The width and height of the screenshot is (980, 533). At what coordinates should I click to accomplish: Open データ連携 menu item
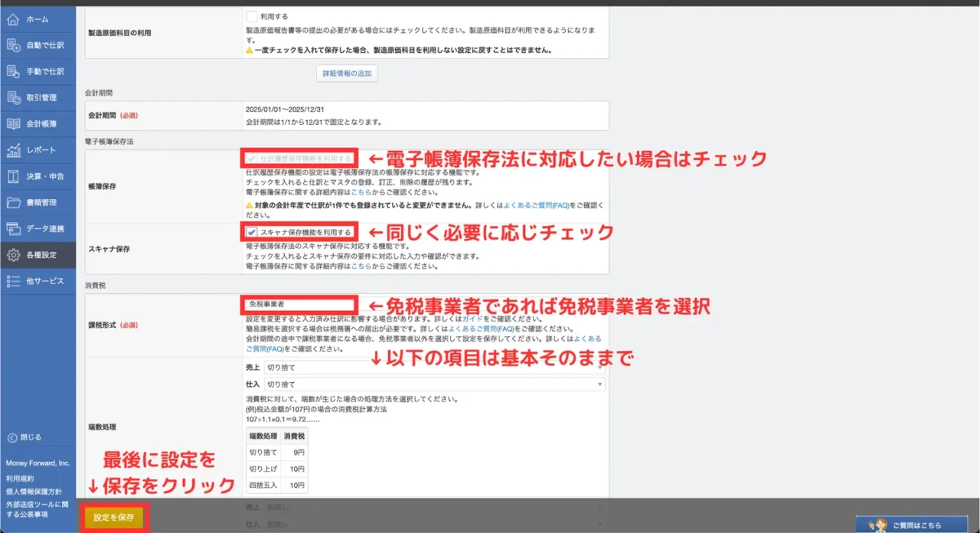(38, 229)
